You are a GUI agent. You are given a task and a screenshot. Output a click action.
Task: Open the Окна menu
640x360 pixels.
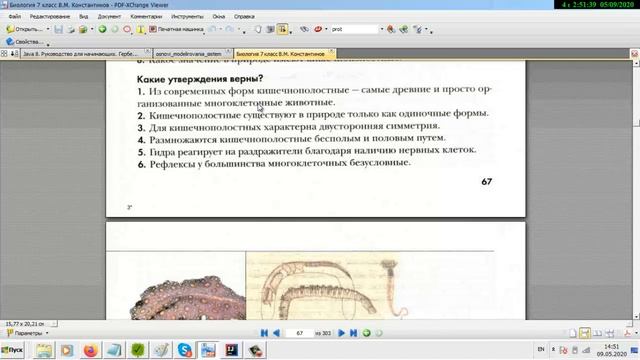tap(219, 17)
